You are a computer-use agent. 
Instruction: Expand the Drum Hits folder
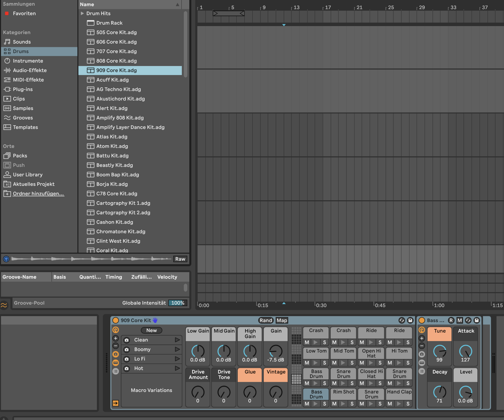[x=82, y=13]
